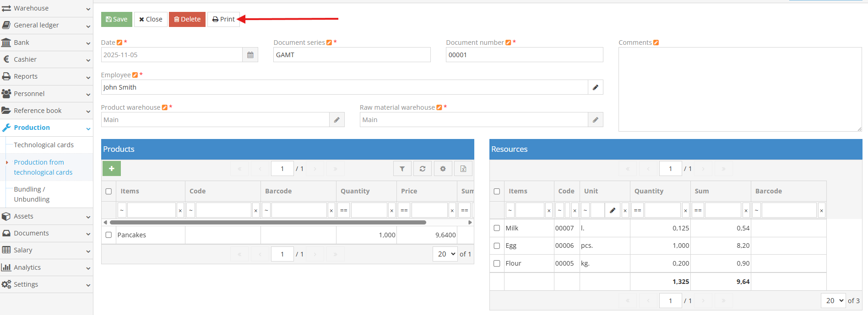868x315 pixels.
Task: Check the Flour resource checkbox
Action: [497, 263]
